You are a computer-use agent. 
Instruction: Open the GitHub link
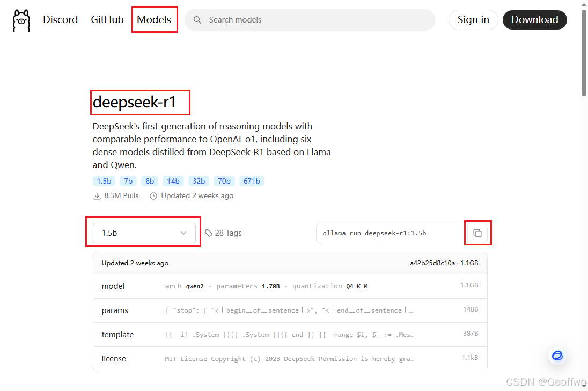pyautogui.click(x=107, y=19)
